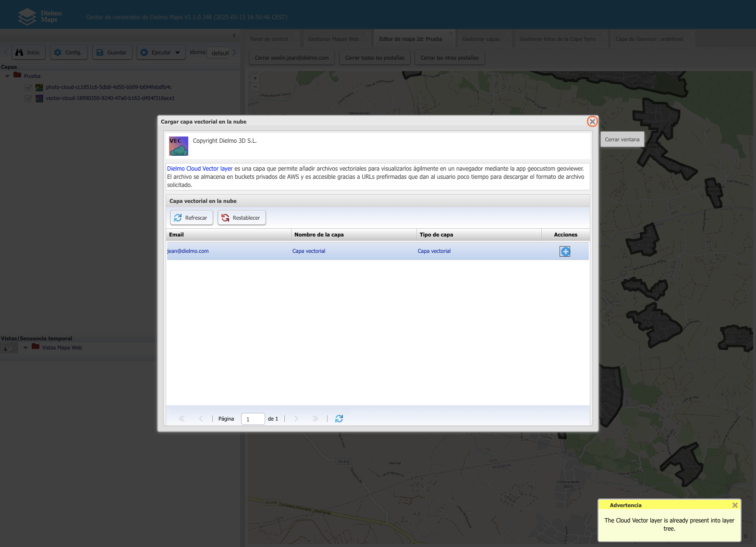Image resolution: width=756 pixels, height=547 pixels.
Task: Toggle checkbox for photo-cloud layer
Action: pyautogui.click(x=28, y=87)
